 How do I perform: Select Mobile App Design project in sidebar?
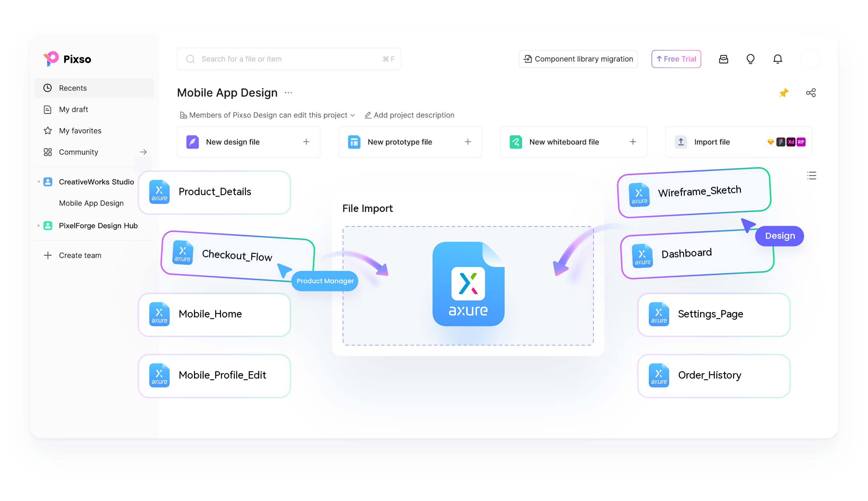[x=91, y=203]
